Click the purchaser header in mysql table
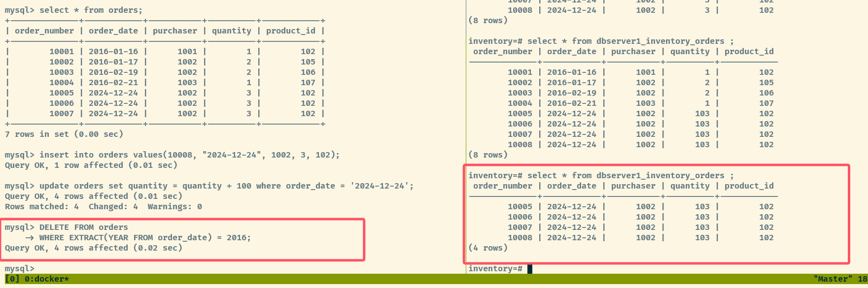This screenshot has width=868, height=288. [174, 31]
